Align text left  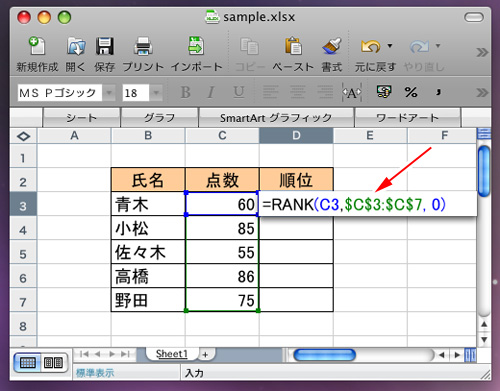270,92
